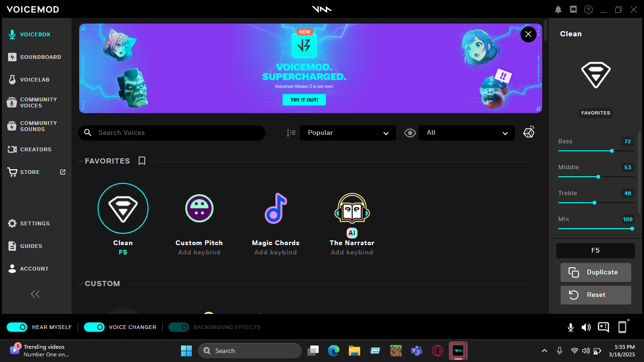Screen dimensions: 644x362
Task: Select the Magic Chords voice
Action: tap(276, 208)
